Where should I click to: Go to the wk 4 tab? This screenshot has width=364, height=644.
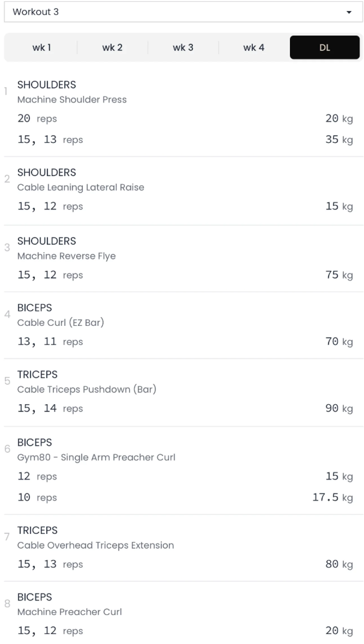[254, 47]
